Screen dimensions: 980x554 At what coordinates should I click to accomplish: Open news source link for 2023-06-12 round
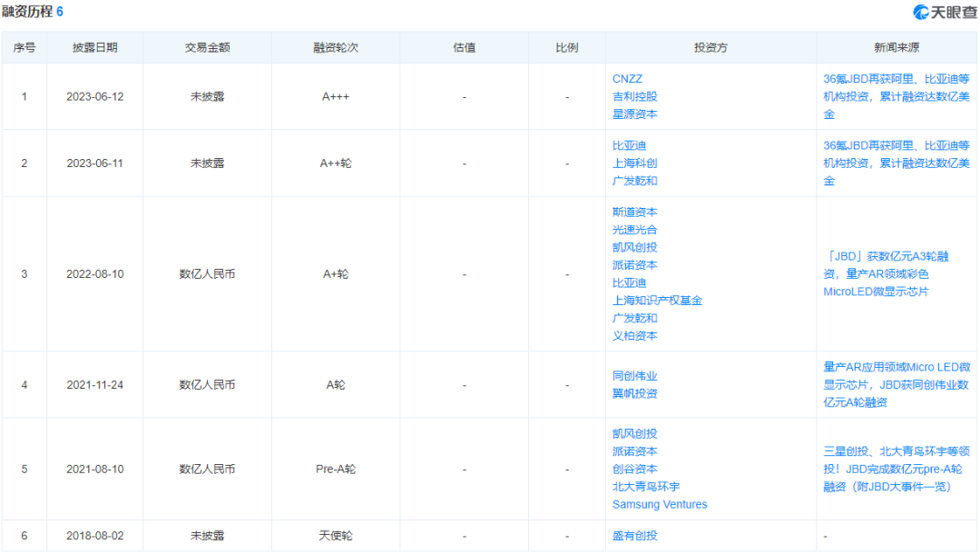tap(897, 96)
